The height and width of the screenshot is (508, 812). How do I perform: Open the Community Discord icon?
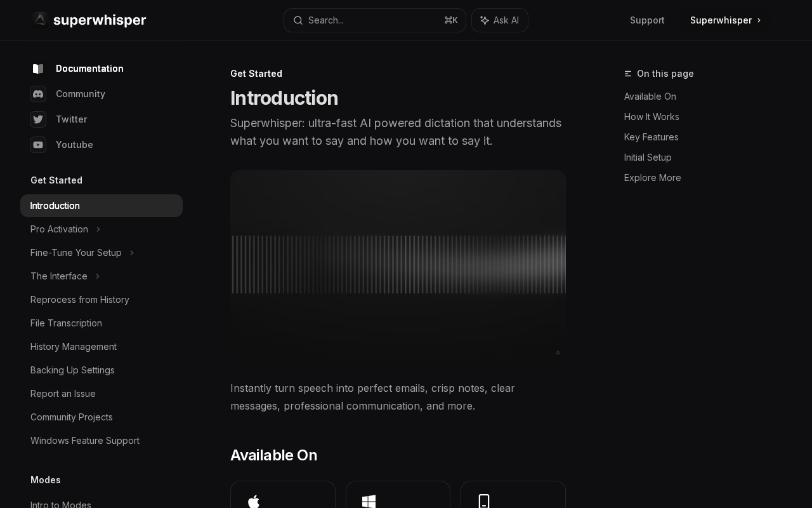(x=38, y=94)
